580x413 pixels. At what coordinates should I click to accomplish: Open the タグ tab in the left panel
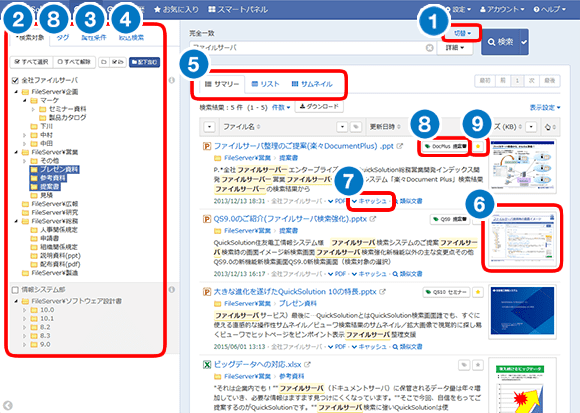click(x=63, y=38)
